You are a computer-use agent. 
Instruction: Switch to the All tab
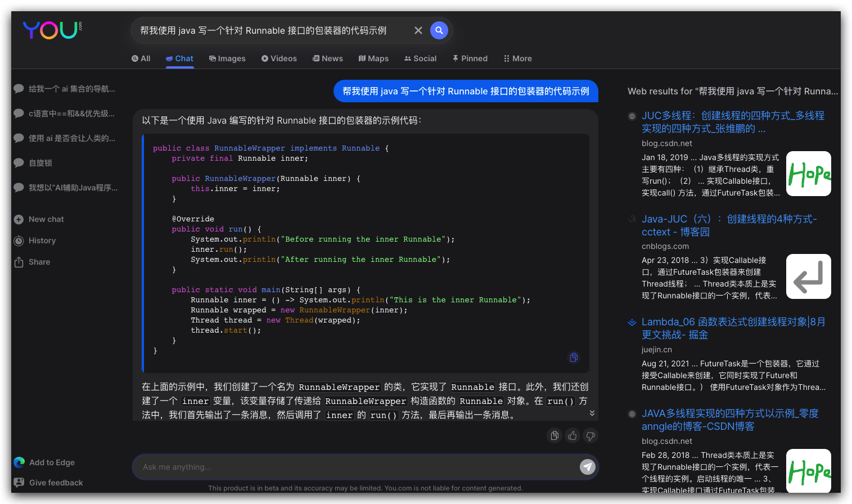(x=141, y=58)
